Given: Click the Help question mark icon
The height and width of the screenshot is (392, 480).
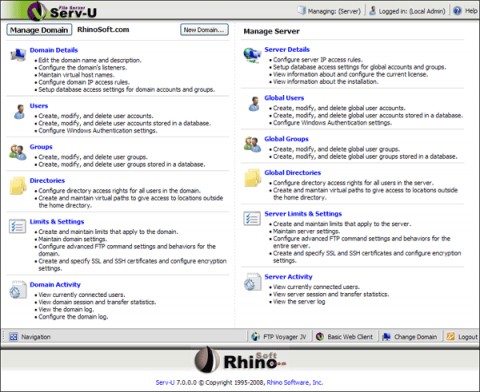Looking at the screenshot, I should pos(457,11).
